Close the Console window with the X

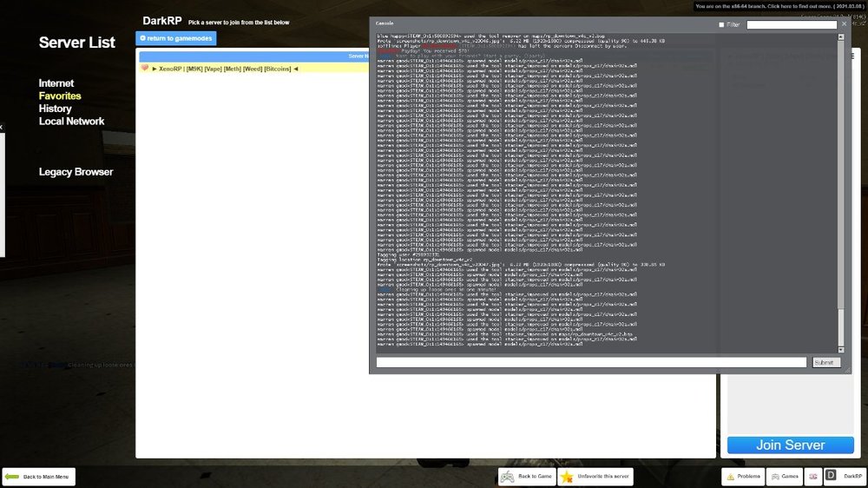tap(844, 24)
